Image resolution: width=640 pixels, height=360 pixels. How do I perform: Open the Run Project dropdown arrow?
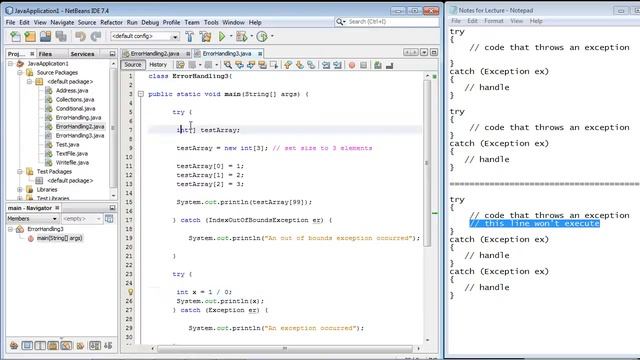coord(231,36)
